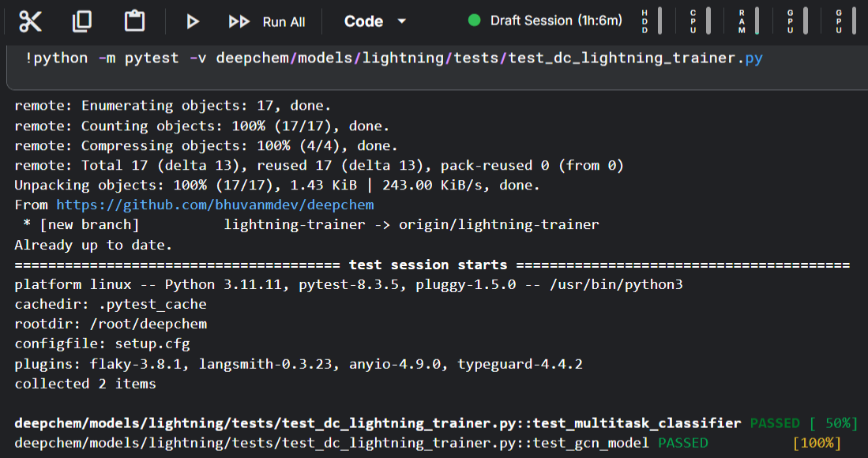
Task: Click the 'remote: Counting objects' line
Action: tap(202, 126)
